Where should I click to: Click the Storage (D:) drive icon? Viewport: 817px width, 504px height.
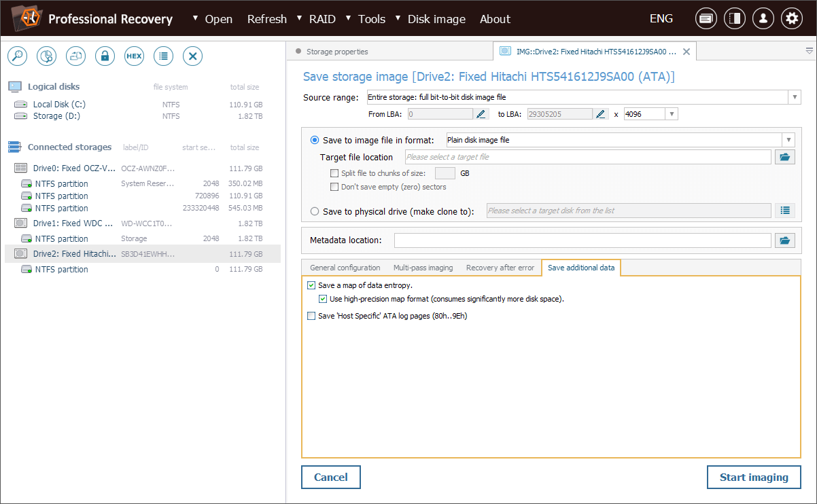[x=21, y=116]
